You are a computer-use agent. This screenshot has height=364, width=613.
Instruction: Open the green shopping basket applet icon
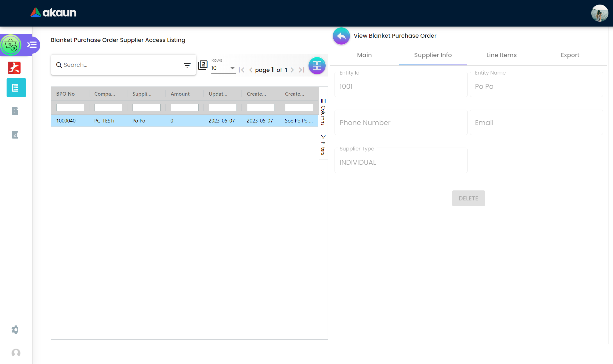[11, 45]
